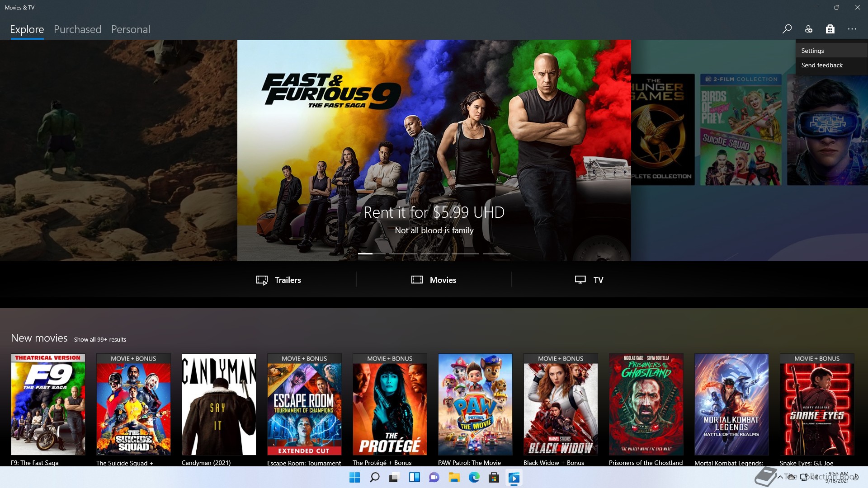Open Widgets from the taskbar
The height and width of the screenshot is (488, 868).
coord(414,477)
